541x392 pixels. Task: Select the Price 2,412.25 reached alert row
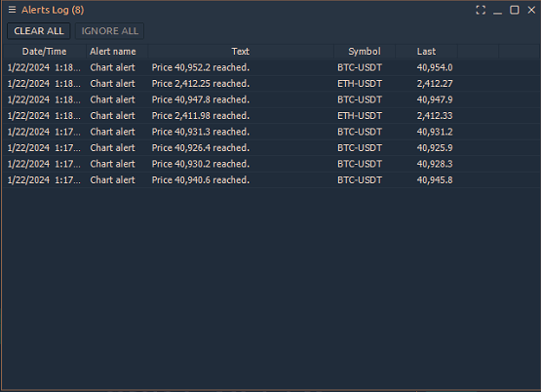pos(271,84)
